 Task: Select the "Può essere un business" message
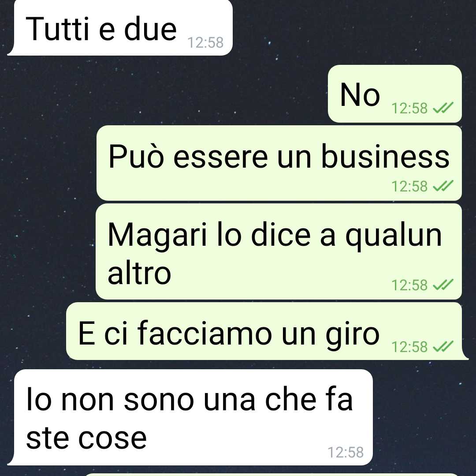coord(279,163)
